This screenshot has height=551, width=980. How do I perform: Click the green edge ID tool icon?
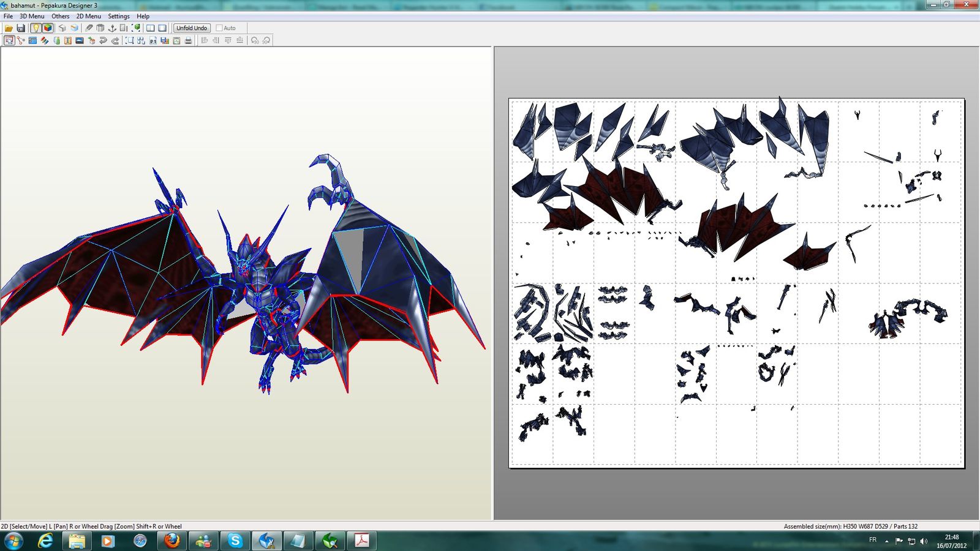(56, 40)
